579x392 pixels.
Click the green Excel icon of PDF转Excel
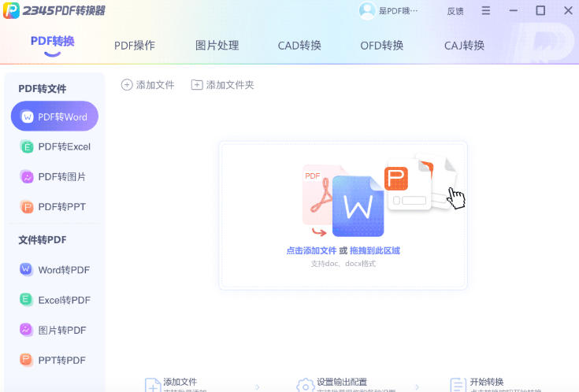[27, 147]
